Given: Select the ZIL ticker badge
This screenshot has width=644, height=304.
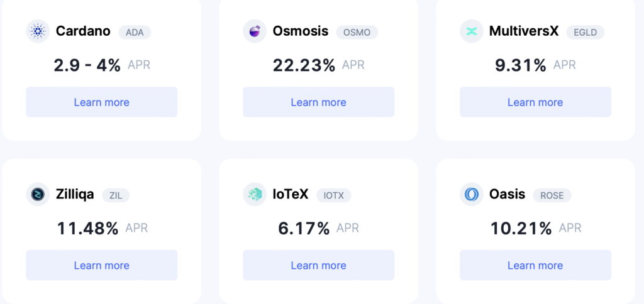Looking at the screenshot, I should click(116, 196).
